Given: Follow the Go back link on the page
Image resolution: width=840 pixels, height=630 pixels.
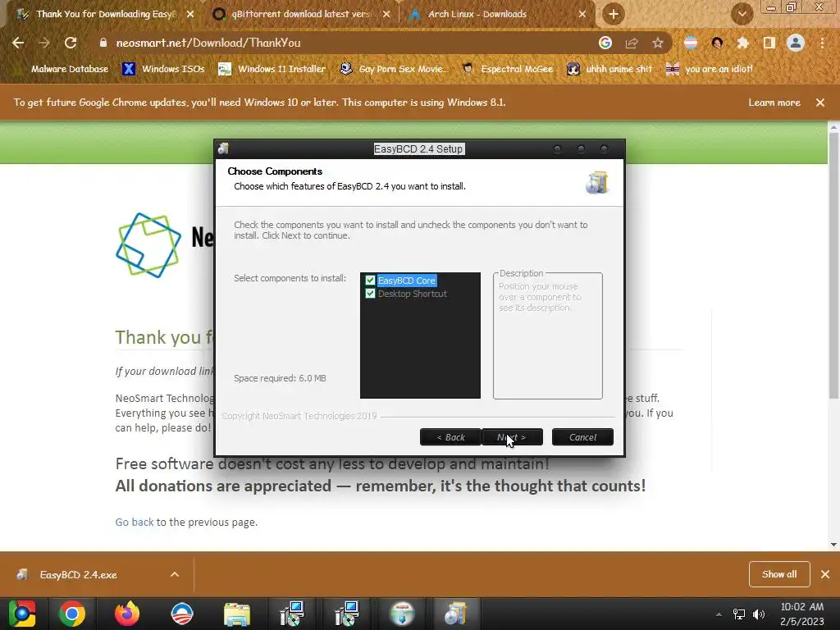Looking at the screenshot, I should click(x=135, y=522).
